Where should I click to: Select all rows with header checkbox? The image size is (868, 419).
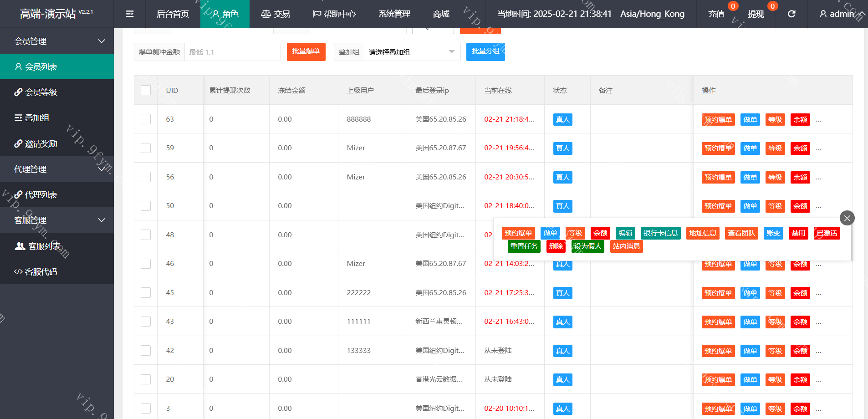coord(146,90)
